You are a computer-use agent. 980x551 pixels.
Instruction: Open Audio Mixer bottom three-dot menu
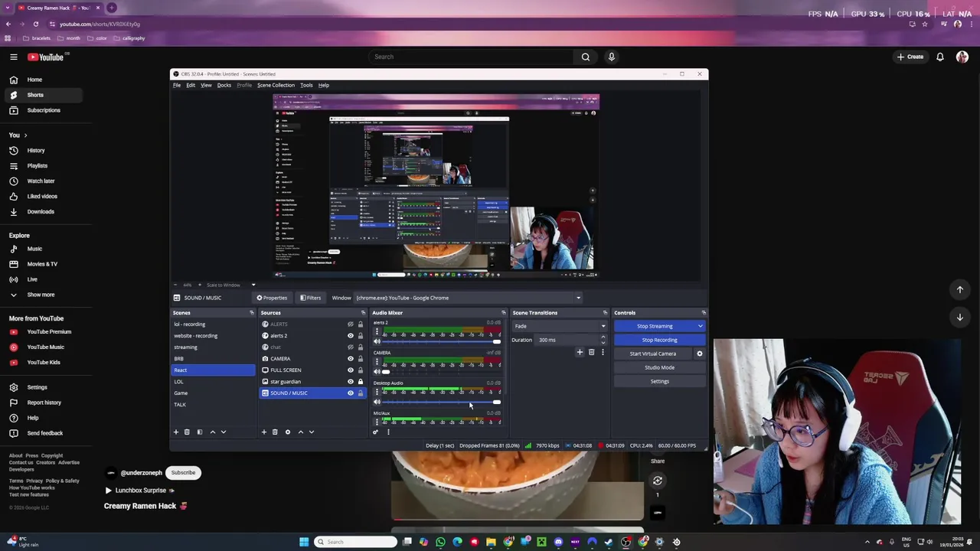click(388, 432)
